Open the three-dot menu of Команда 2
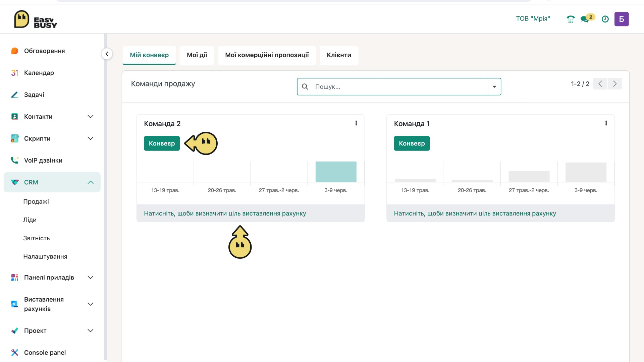The image size is (644, 362). (356, 123)
